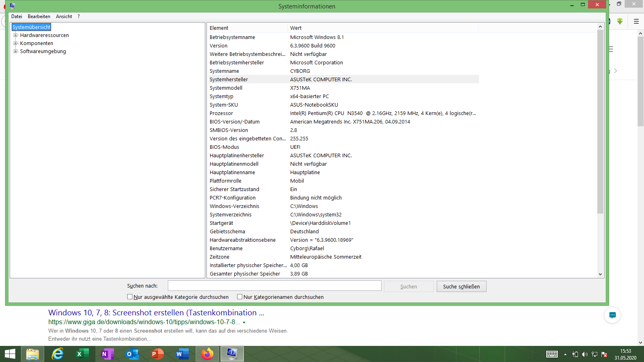Click the details list scroll-up arrow
Viewport: 644px width, 362px height.
click(600, 27)
